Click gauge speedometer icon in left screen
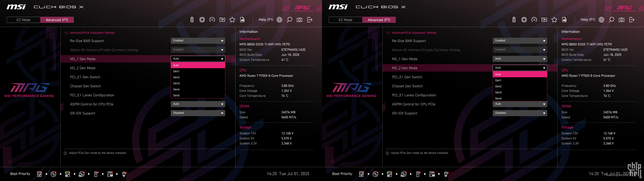644x181 pixels. (x=212, y=20)
